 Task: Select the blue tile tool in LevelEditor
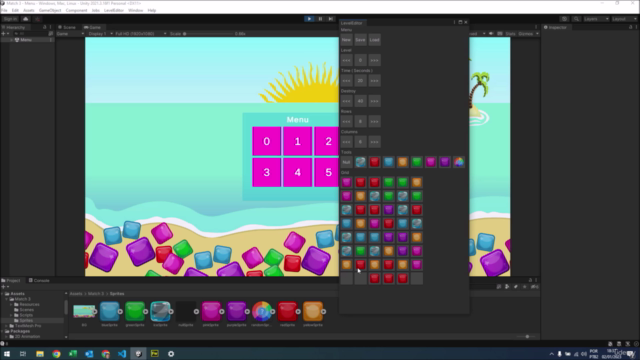point(389,162)
